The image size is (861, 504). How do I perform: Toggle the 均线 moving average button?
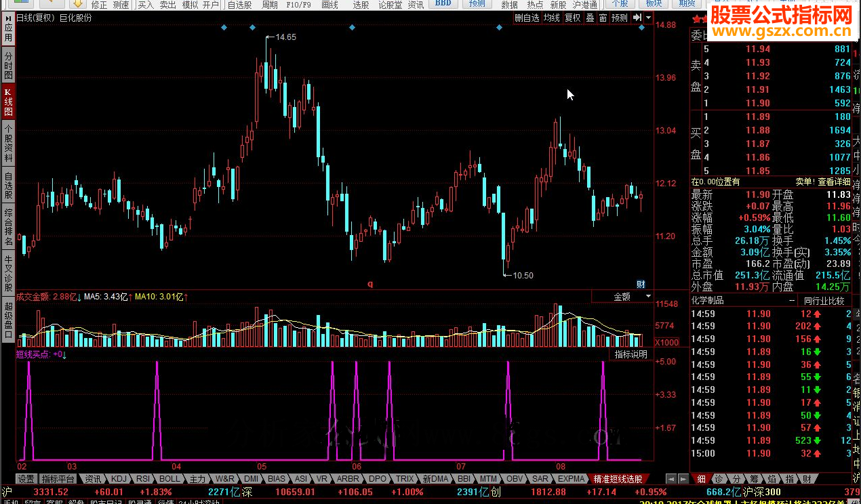(552, 18)
